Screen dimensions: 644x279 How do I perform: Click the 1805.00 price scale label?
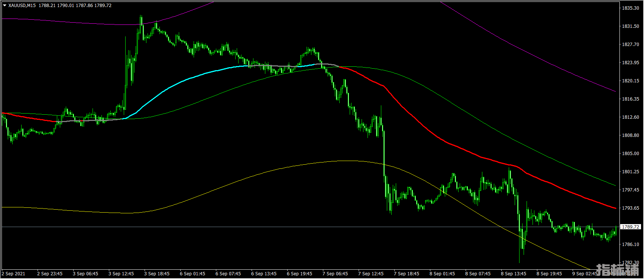point(631,154)
